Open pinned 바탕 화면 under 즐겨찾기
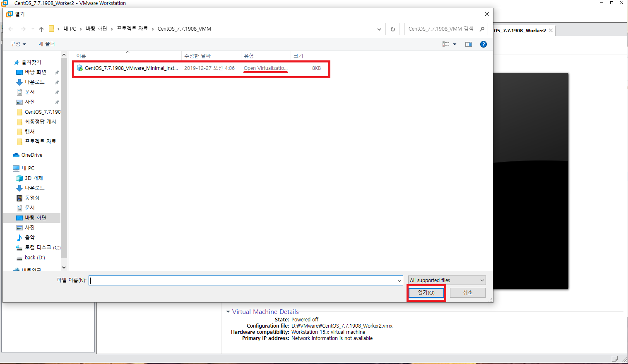The width and height of the screenshot is (628, 364). (x=35, y=72)
